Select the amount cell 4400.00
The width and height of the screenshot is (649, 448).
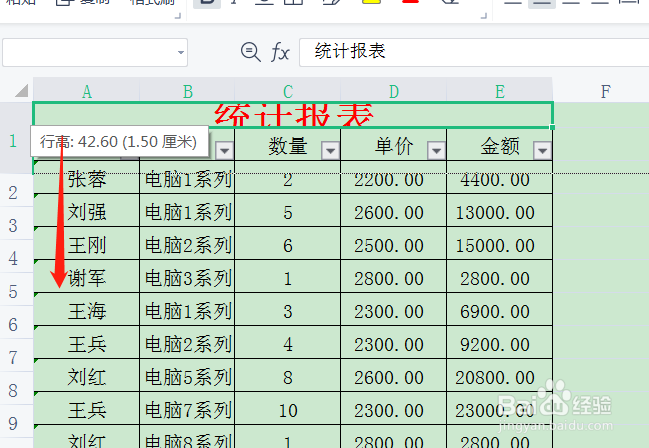point(500,179)
